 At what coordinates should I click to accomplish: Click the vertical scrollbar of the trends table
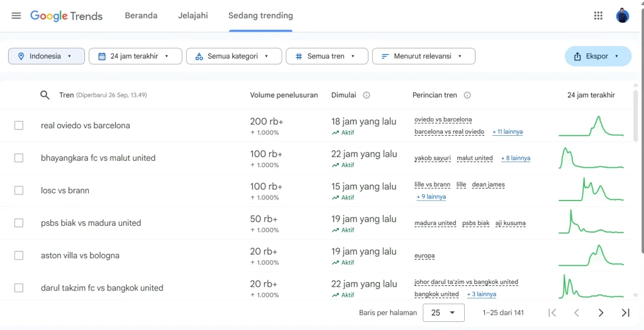click(636, 116)
